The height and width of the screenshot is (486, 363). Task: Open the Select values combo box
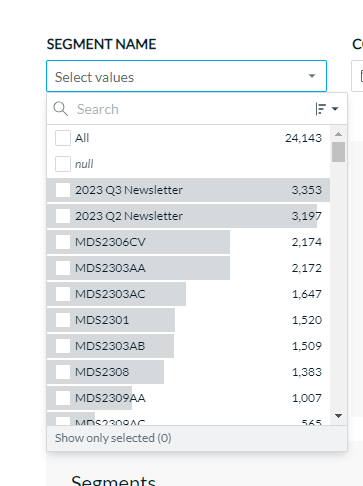pyautogui.click(x=186, y=76)
